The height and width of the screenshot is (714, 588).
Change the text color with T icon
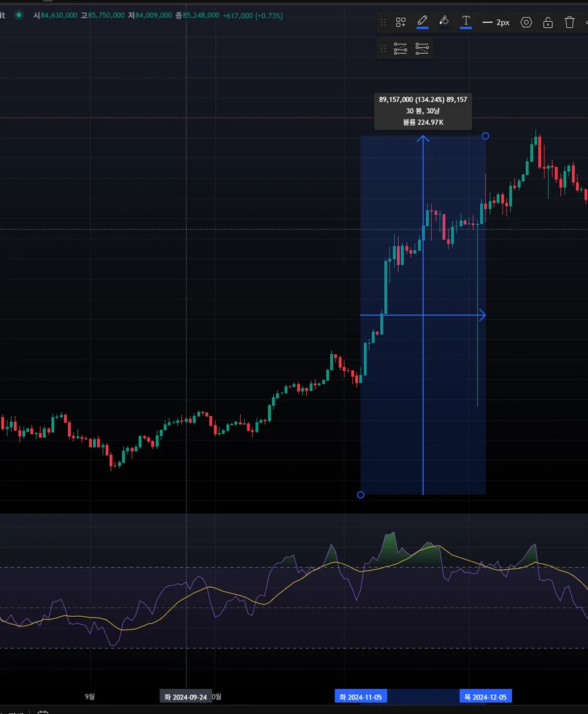(466, 22)
